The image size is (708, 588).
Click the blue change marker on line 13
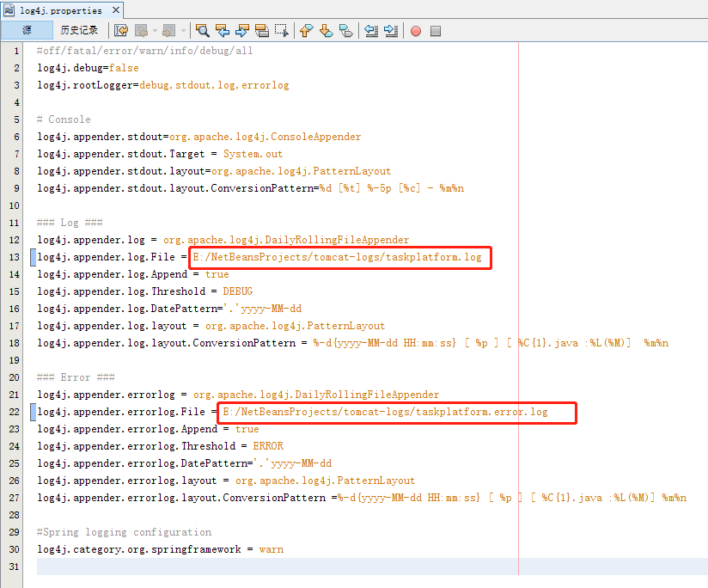(x=33, y=257)
